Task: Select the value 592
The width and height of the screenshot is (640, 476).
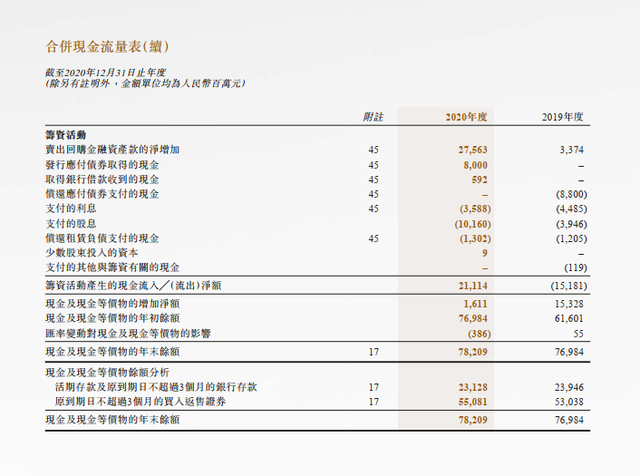Action: [x=480, y=180]
